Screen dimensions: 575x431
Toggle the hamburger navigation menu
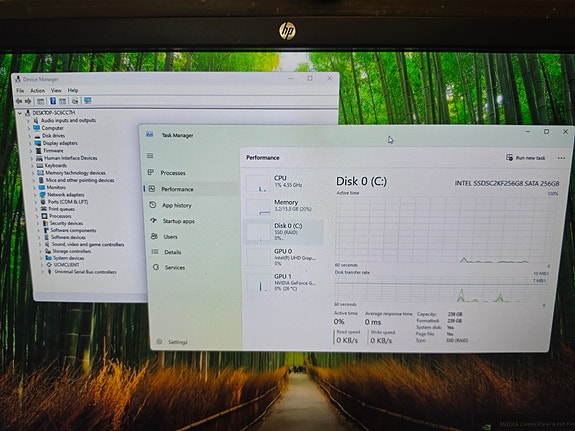[150, 156]
